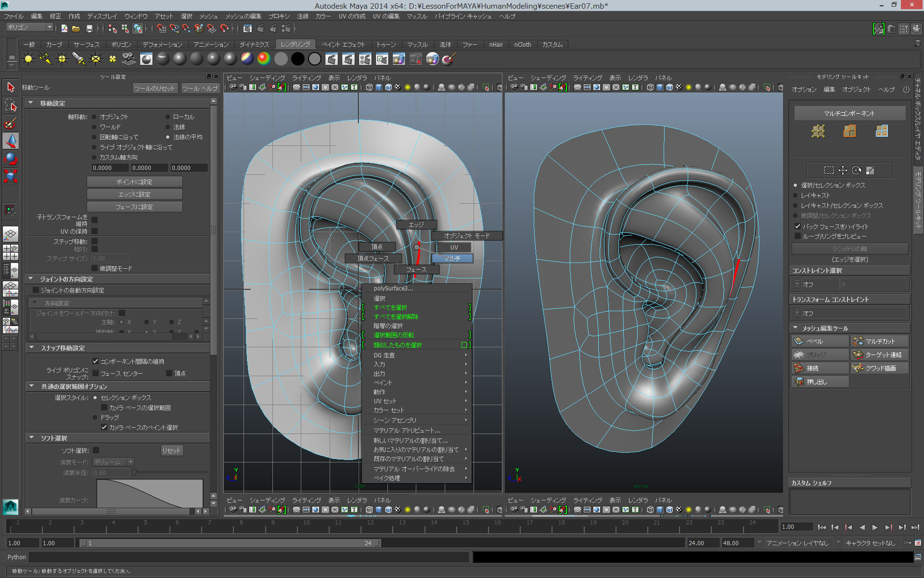Click the Set to Edge button

[x=134, y=194]
